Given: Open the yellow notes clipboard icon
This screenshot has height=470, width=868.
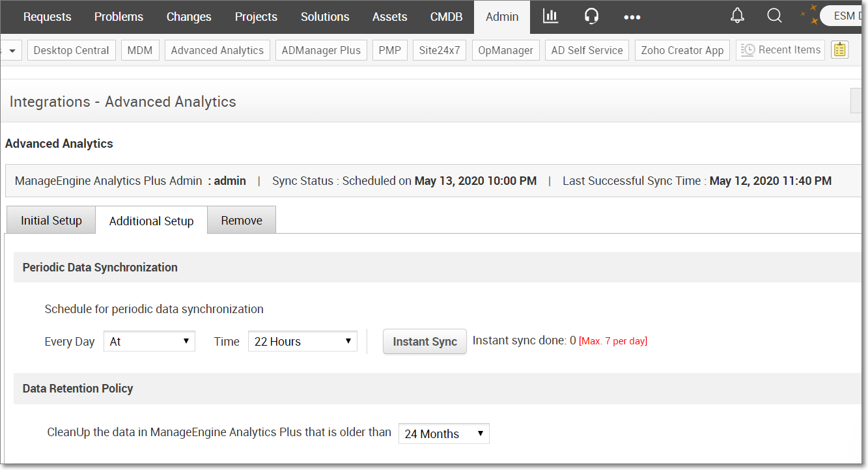Looking at the screenshot, I should [839, 50].
